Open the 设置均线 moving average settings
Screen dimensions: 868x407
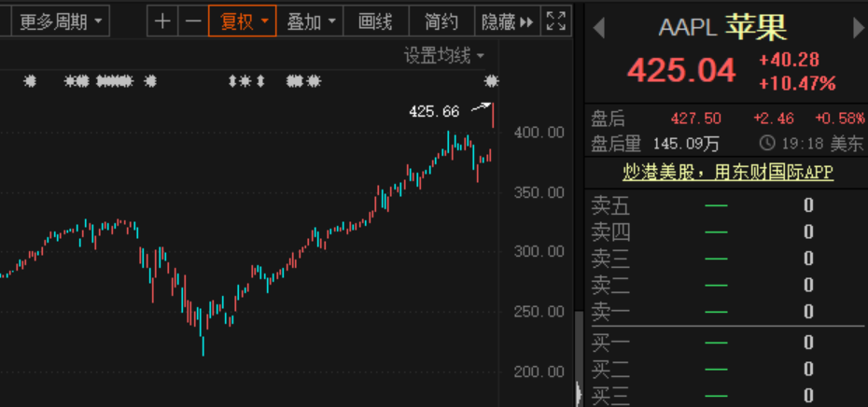444,57
